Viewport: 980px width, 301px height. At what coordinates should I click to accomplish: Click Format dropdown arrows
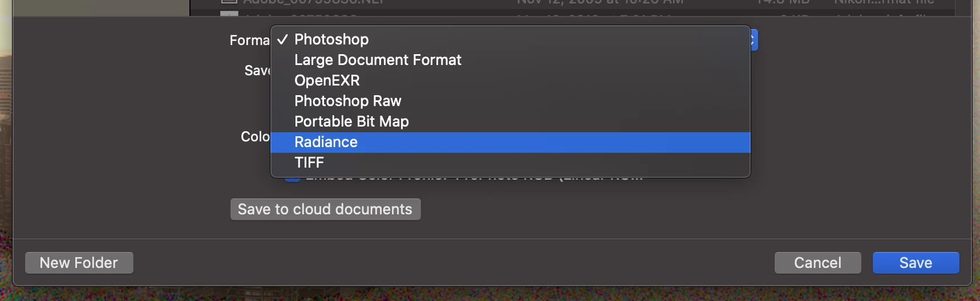click(x=754, y=40)
